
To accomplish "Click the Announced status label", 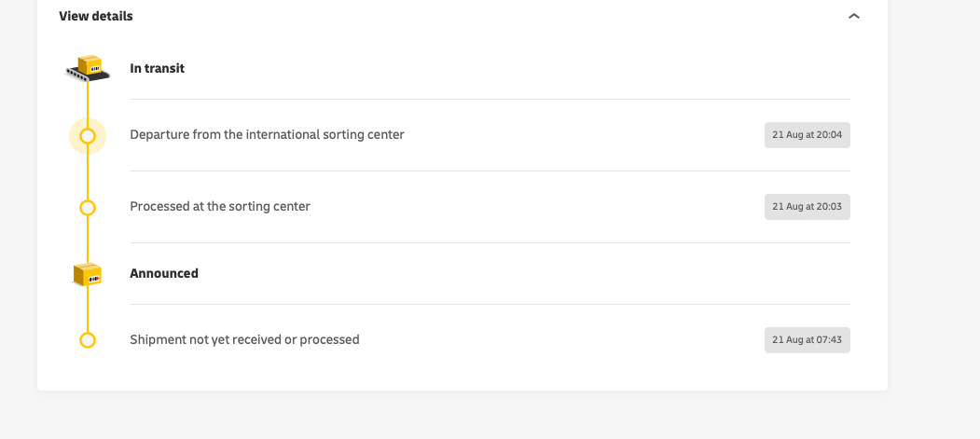I will 164,273.
